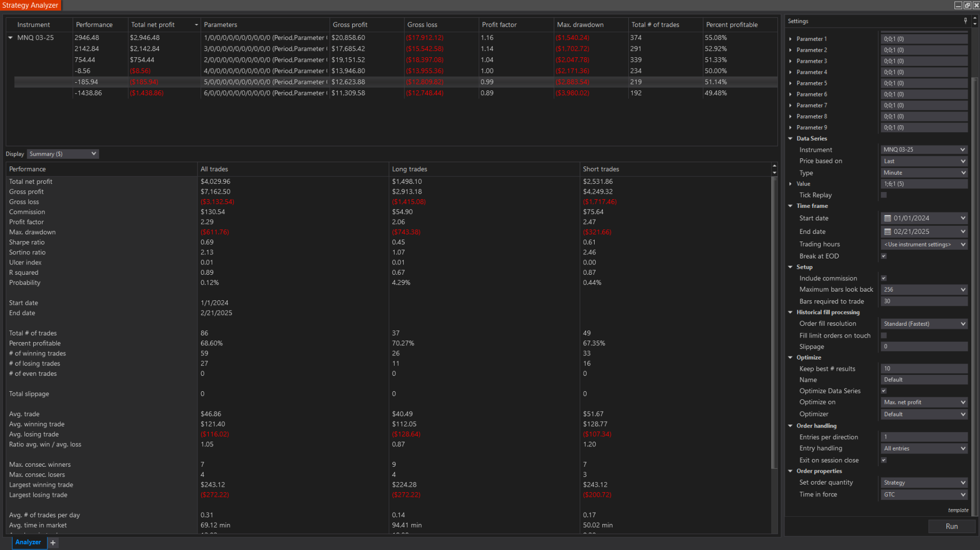Sort by the Max. drawdown column header
The height and width of the screenshot is (550, 980).
(x=591, y=25)
